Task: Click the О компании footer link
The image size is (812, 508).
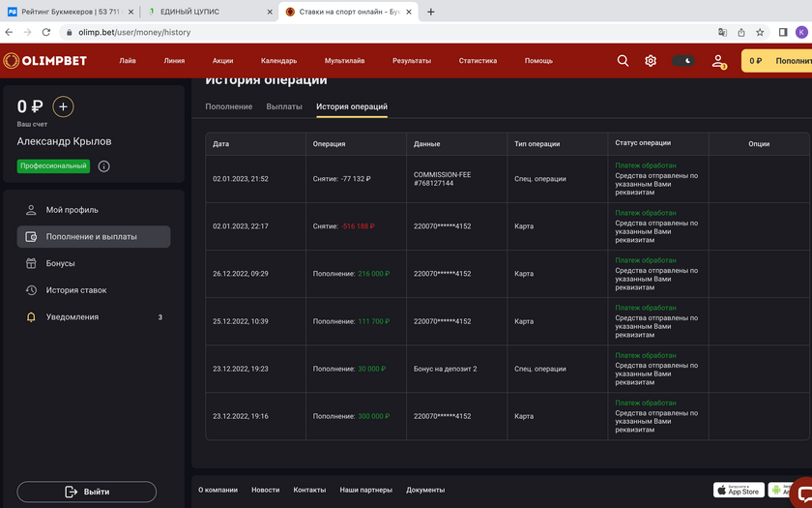Action: [x=218, y=490]
